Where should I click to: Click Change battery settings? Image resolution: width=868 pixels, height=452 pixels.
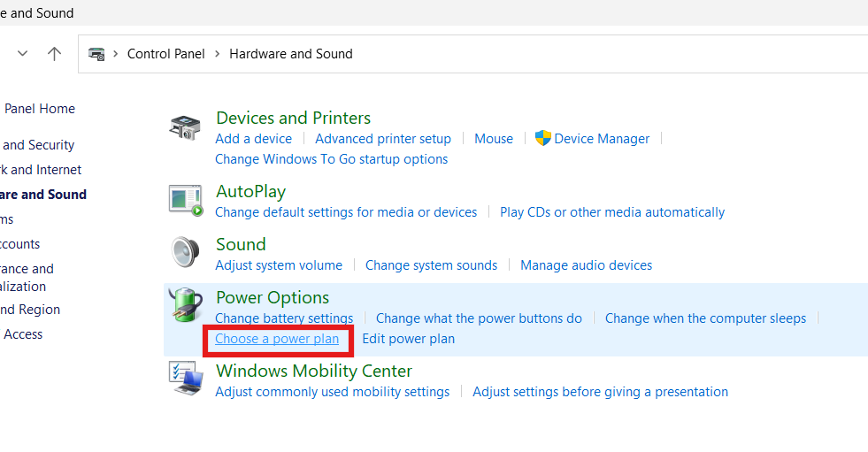(284, 318)
